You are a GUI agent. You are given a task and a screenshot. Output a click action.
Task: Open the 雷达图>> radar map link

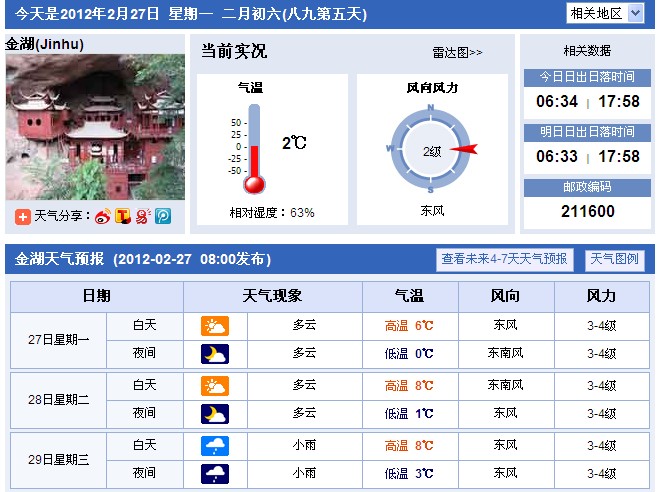[x=457, y=53]
